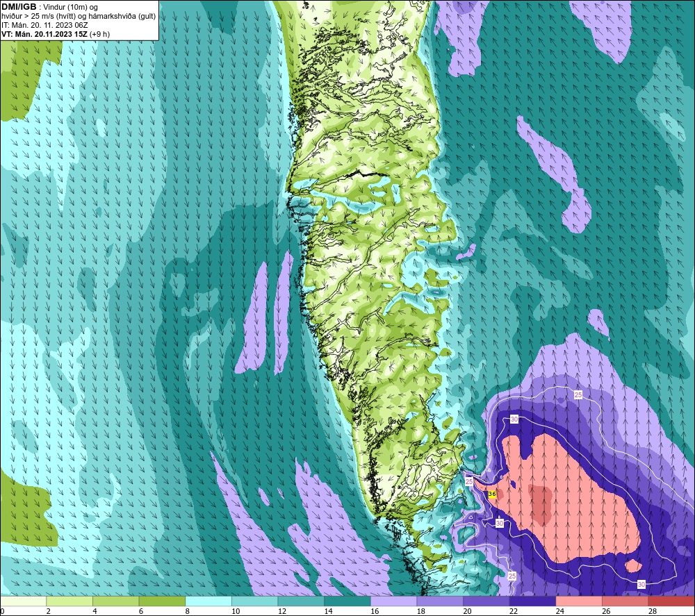Image resolution: width=695 pixels, height=616 pixels.
Task: Pick the light turquoise 10–12 m/s legend swatch
Action: [254, 601]
